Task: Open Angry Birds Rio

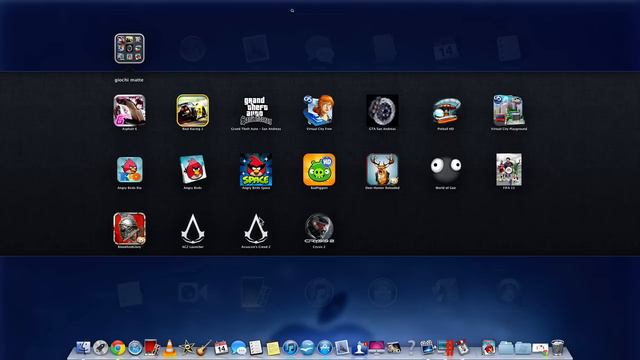Action: click(129, 170)
